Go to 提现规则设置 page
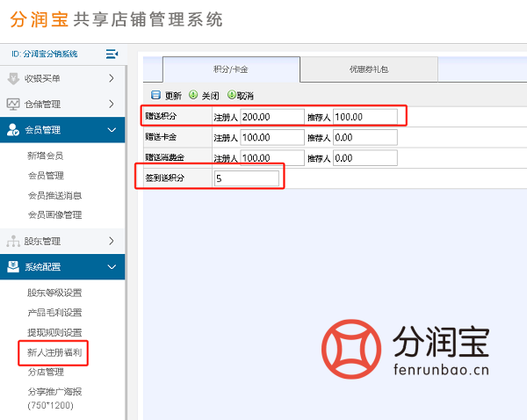This screenshot has height=420, width=527. click(x=54, y=333)
